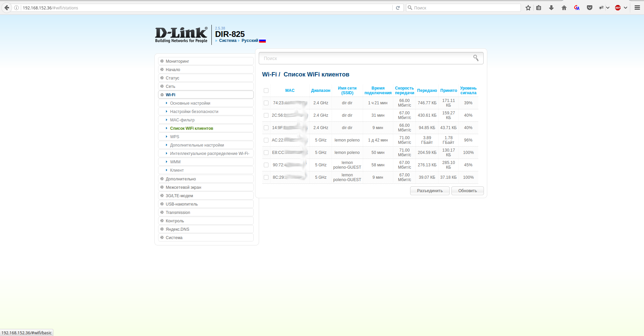The height and width of the screenshot is (336, 644).
Task: Expand the Сеть menu section
Action: click(x=206, y=86)
